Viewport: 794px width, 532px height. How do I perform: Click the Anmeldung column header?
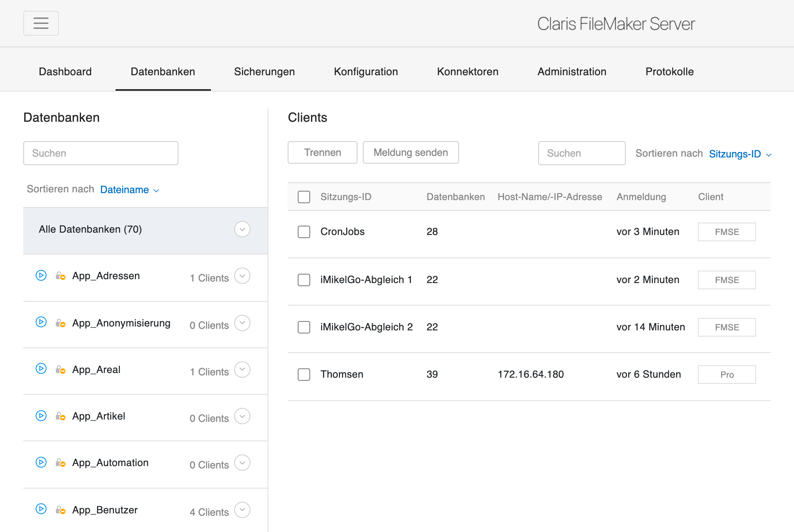[x=641, y=197]
